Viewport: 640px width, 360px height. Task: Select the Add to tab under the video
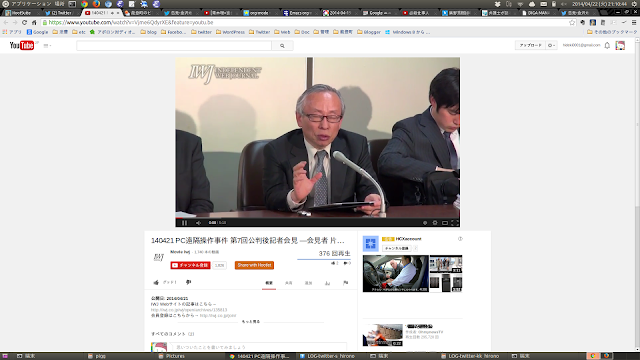click(308, 283)
